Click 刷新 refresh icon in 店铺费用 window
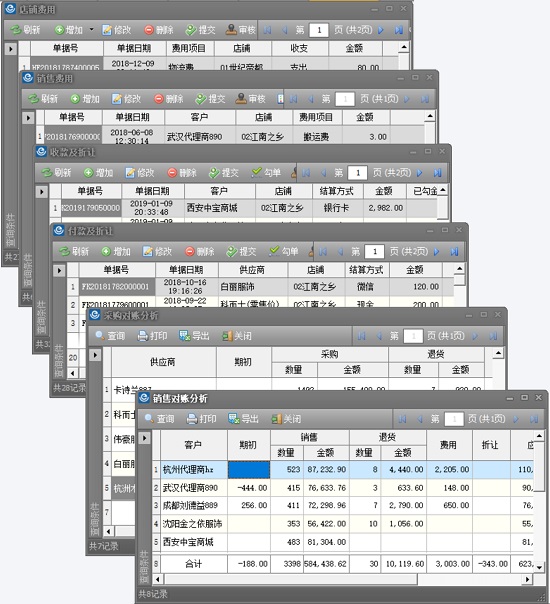Image resolution: width=550 pixels, height=604 pixels. coord(16,30)
